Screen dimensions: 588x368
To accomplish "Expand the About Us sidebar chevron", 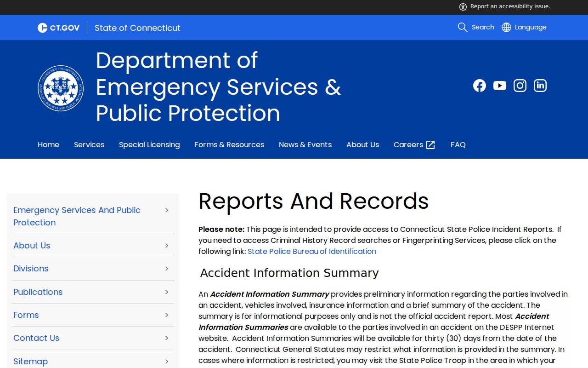I will tap(167, 246).
